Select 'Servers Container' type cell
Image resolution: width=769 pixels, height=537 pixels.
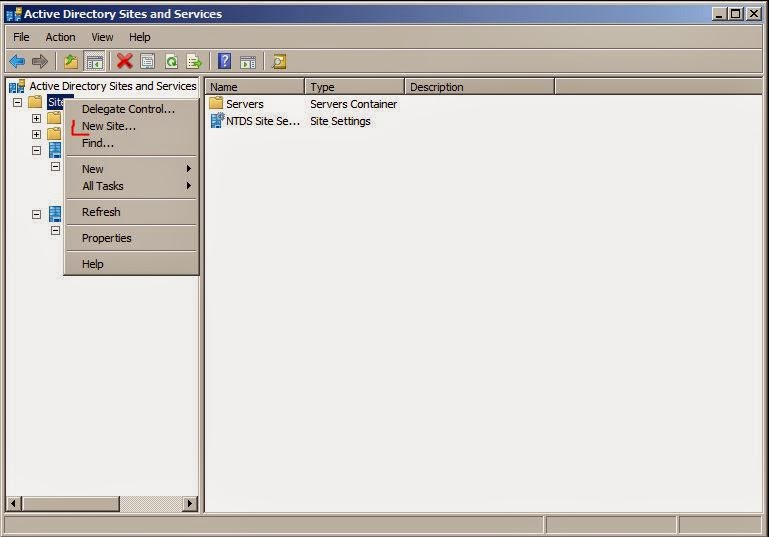(354, 104)
